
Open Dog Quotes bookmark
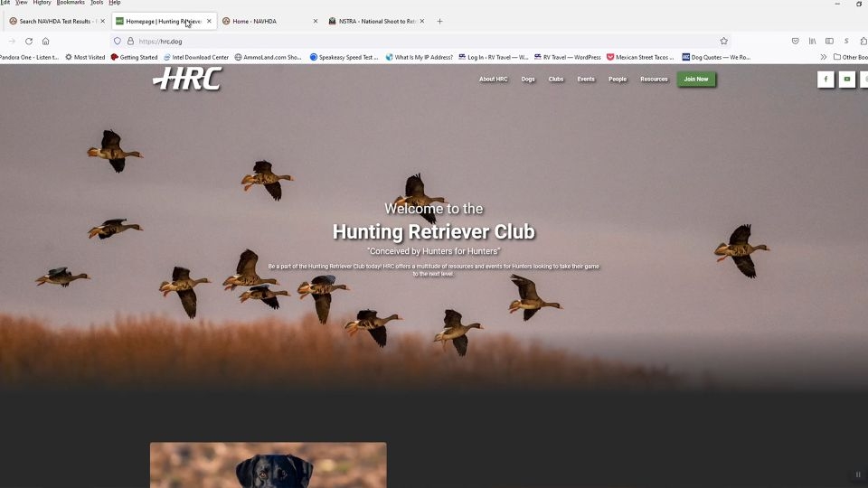716,57
